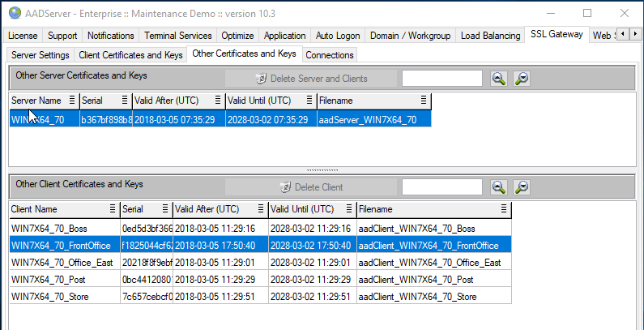Switch to the Client Certificates and Keys tab
The width and height of the screenshot is (644, 330).
click(x=130, y=55)
